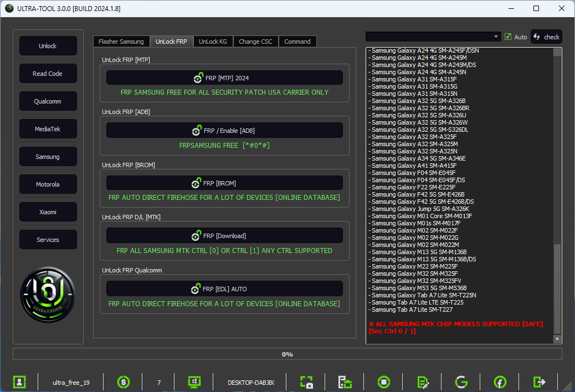
Task: Select the Qualcomm sidebar button
Action: 48,101
